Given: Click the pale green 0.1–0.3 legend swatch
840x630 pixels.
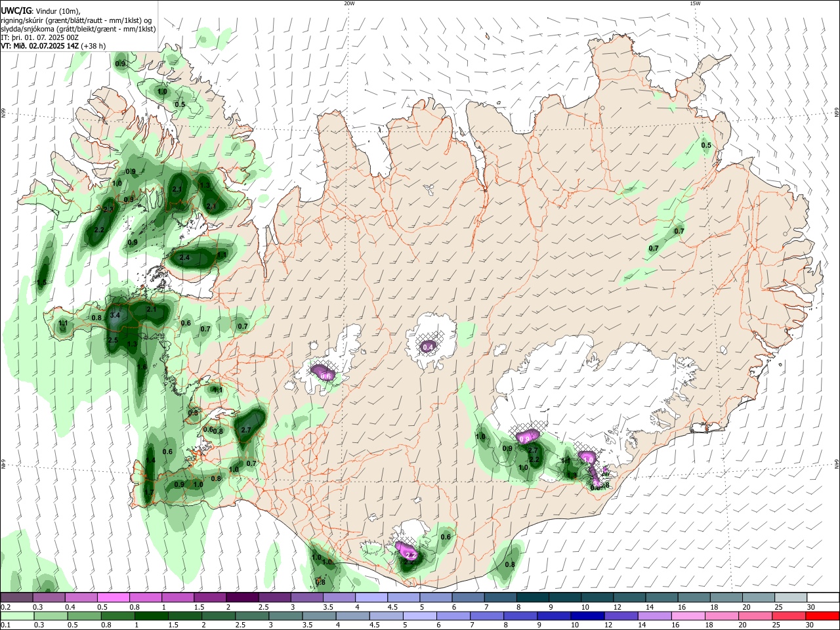Looking at the screenshot, I should pyautogui.click(x=17, y=616).
